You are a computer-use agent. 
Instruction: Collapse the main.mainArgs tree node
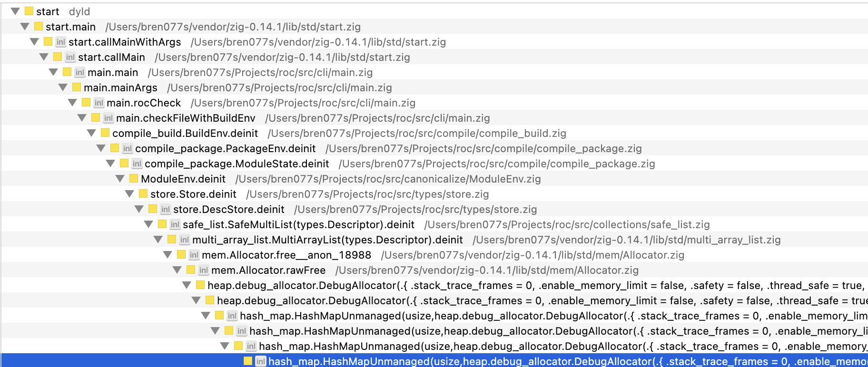(x=63, y=87)
